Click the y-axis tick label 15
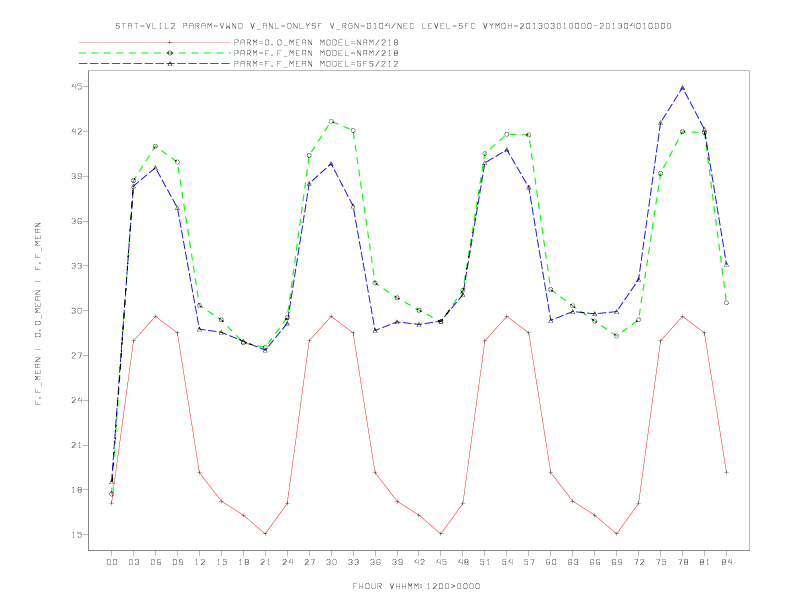 point(76,535)
